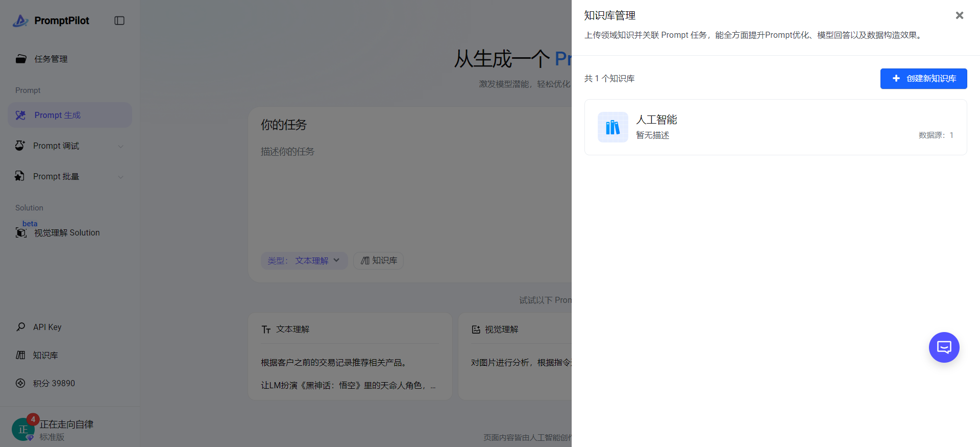Click the plus icon on 创建新知识库
This screenshot has width=980, height=447.
point(896,78)
